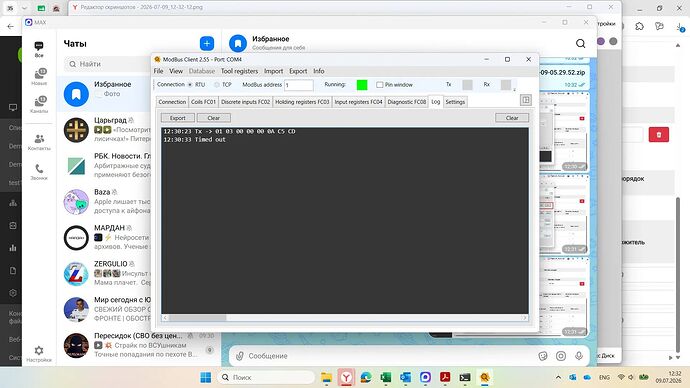Toggle the ModBus panel layout icon beside tabs
Viewport: 690px width, 388px height.
click(x=526, y=100)
